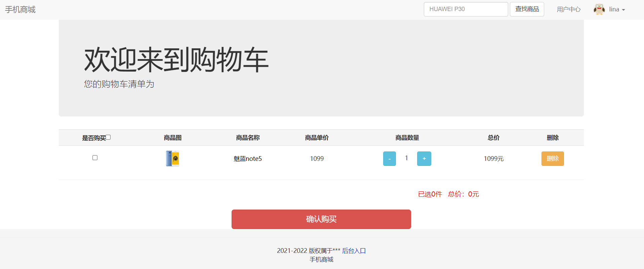Click the 商品单价 column header
644x269 pixels.
(317, 138)
